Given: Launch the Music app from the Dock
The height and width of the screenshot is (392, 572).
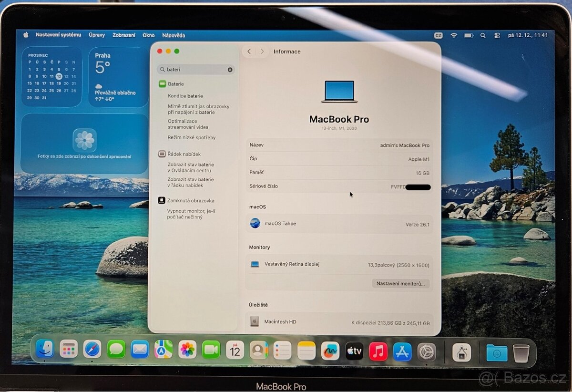Looking at the screenshot, I should [x=378, y=351].
